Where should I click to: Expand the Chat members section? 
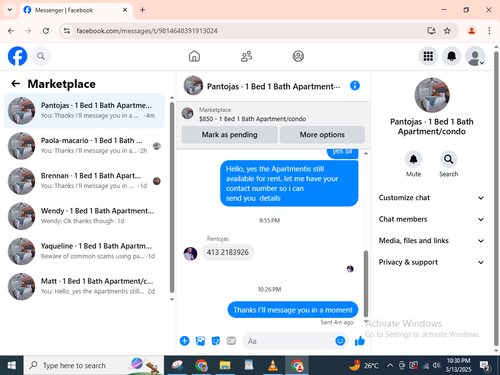coord(431,219)
